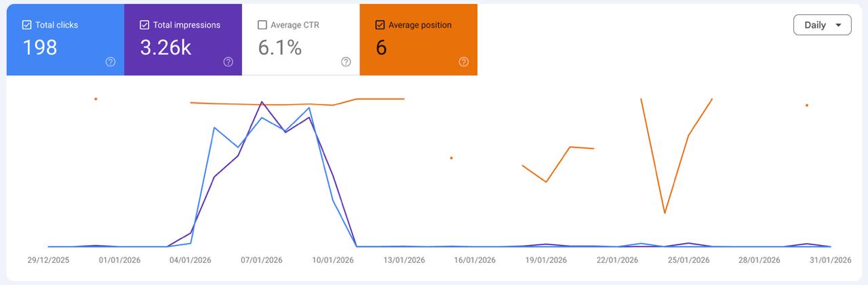
Task: Click the 07/01/2026 date on the axis
Action: click(262, 260)
